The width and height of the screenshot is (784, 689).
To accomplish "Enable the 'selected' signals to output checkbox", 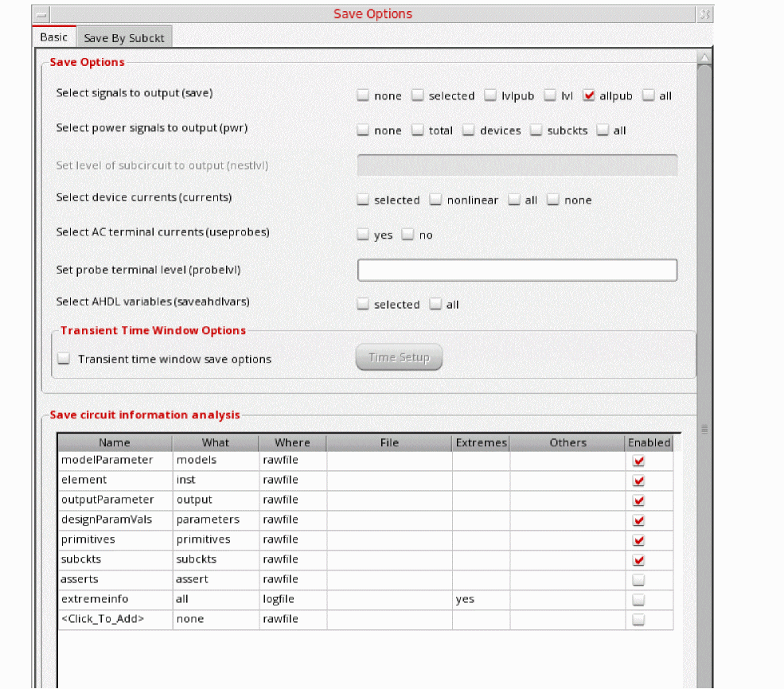I will pos(418,95).
